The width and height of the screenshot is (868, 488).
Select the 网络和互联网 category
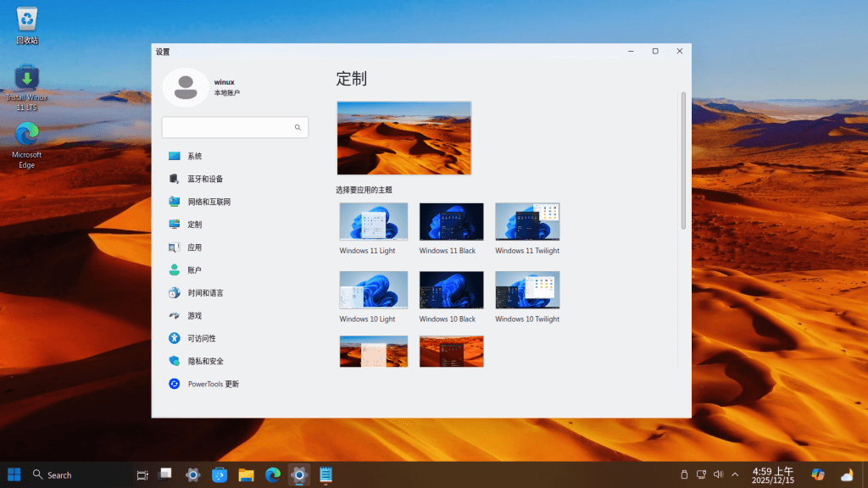click(x=235, y=202)
